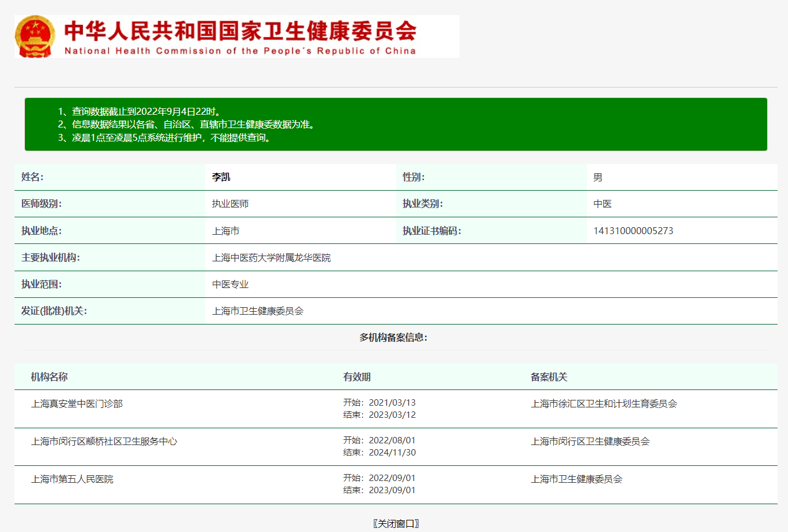Image resolution: width=788 pixels, height=532 pixels.
Task: Click the 上海真安堂中医门诊部 row
Action: pyautogui.click(x=396, y=409)
